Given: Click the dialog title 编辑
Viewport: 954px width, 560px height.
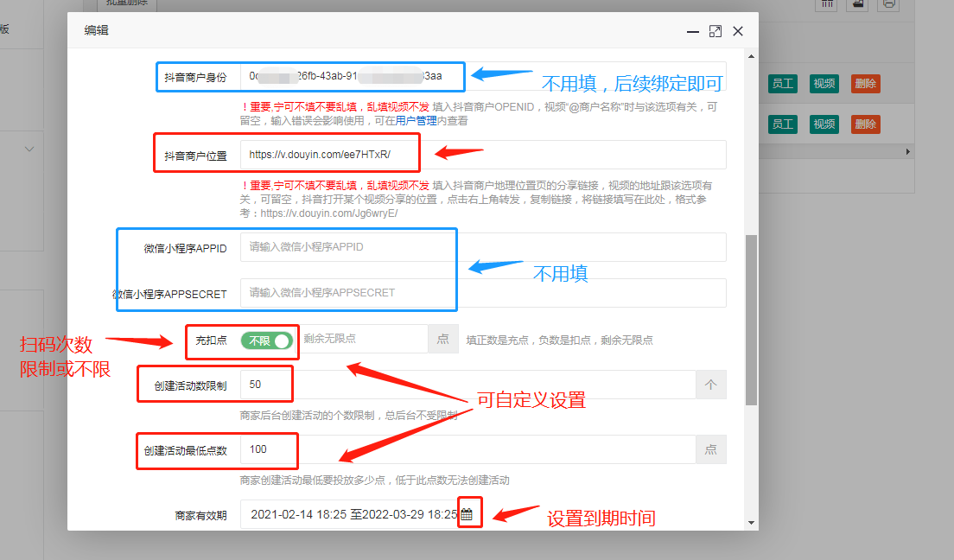Looking at the screenshot, I should pyautogui.click(x=96, y=30).
